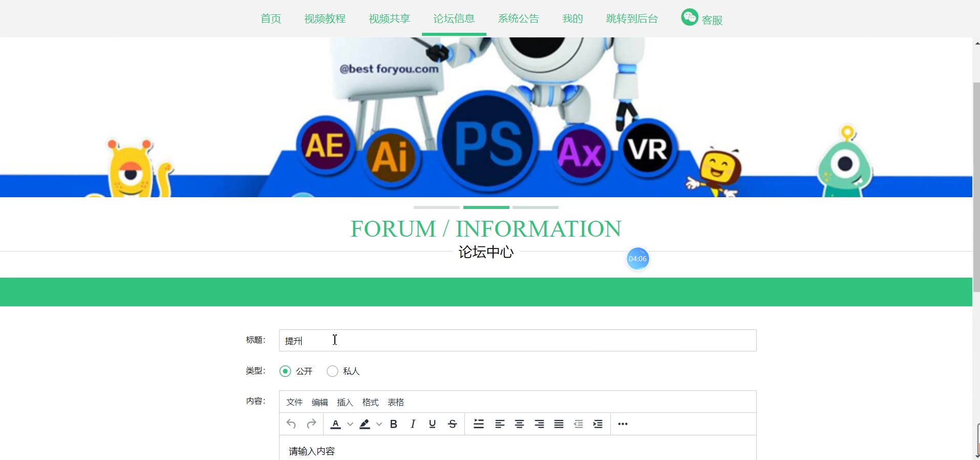Screen dimensions: 980x460
Task: Open the 我的 nav tab
Action: point(572,19)
